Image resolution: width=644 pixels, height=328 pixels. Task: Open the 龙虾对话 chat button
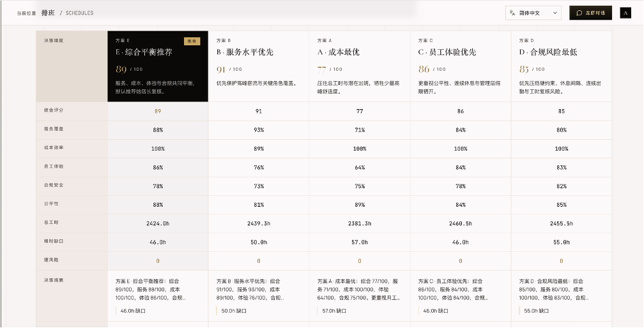pyautogui.click(x=590, y=13)
